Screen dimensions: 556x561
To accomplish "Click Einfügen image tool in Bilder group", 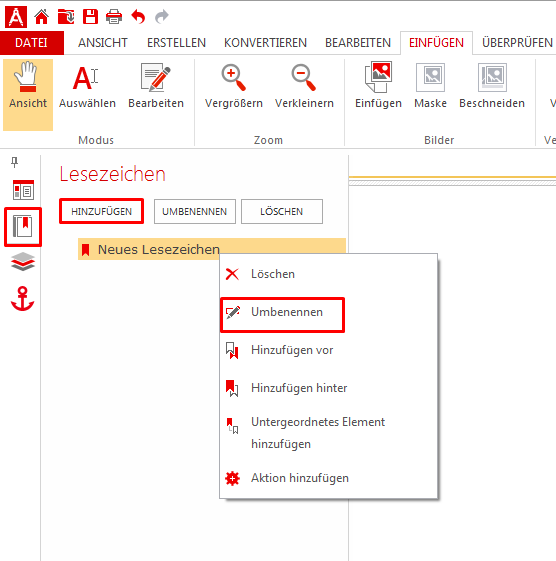I will click(378, 86).
